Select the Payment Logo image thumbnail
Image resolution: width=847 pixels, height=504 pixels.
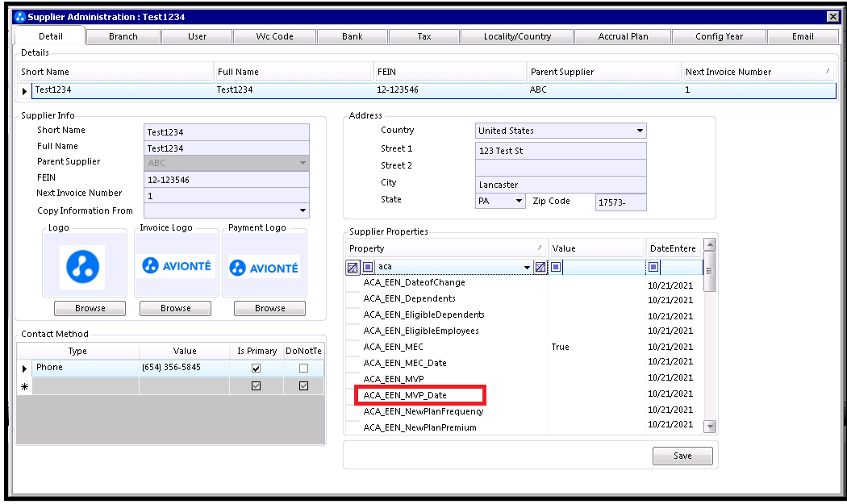coord(264,268)
